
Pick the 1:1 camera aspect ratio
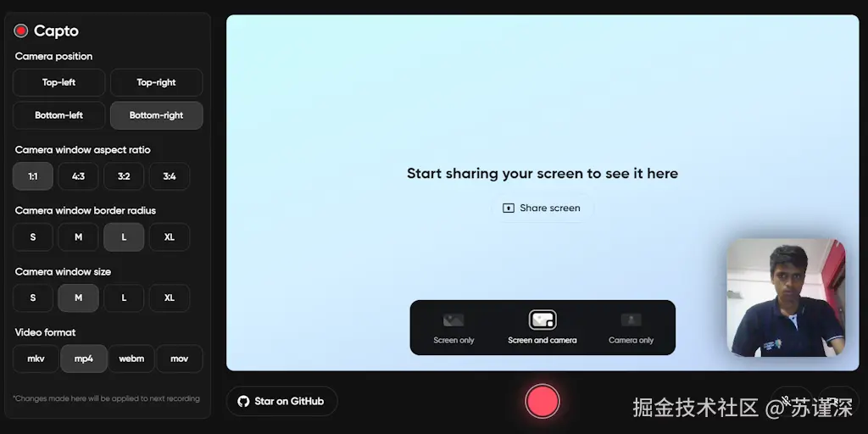pyautogui.click(x=33, y=176)
